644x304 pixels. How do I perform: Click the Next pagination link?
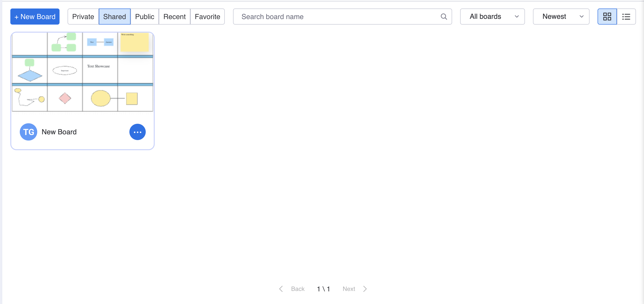349,289
